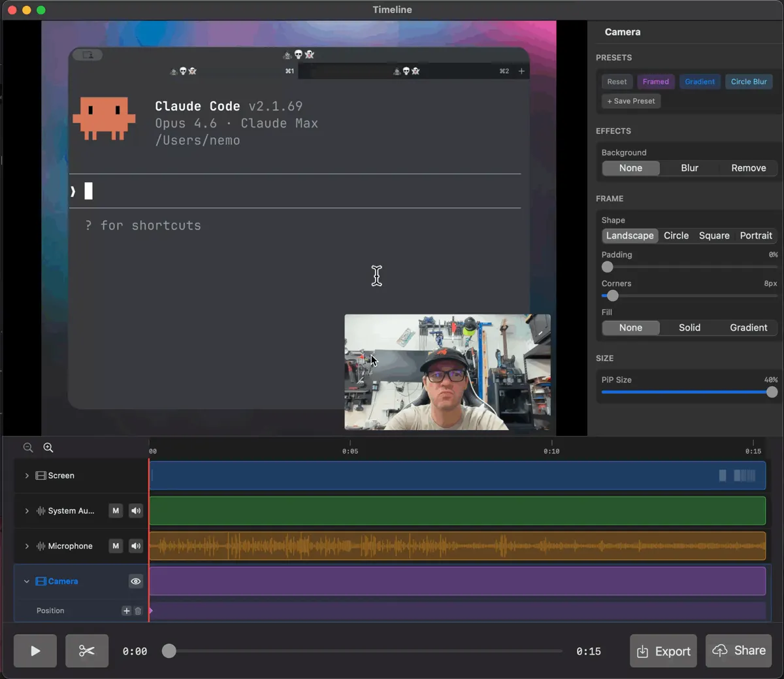
Task: Select the webcam picture-in-picture overlay
Action: (448, 372)
